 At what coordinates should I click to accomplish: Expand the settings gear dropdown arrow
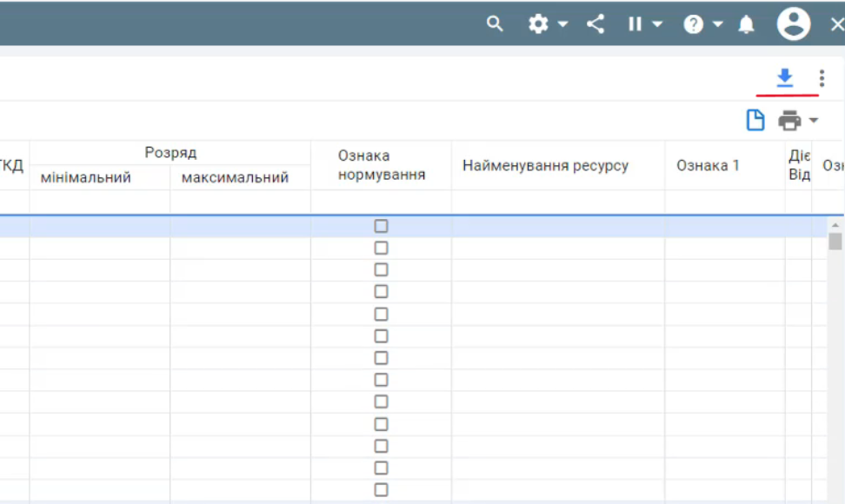click(562, 24)
